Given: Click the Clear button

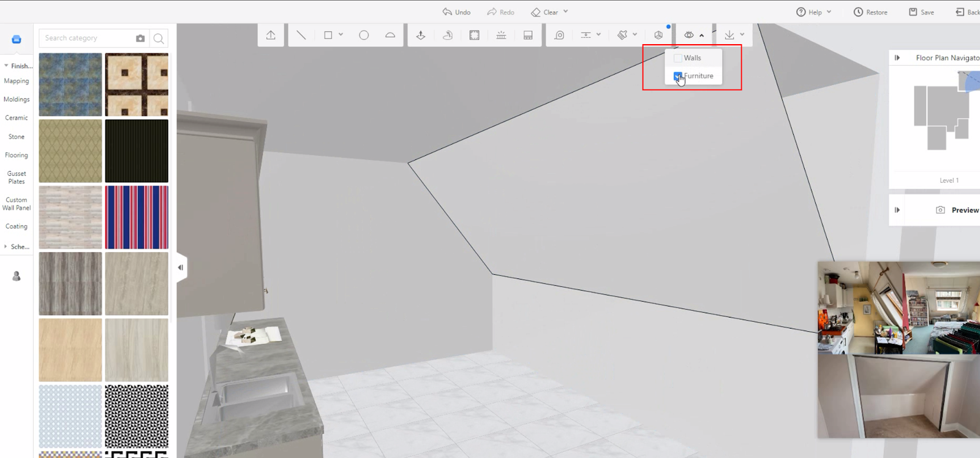Looking at the screenshot, I should pos(545,12).
